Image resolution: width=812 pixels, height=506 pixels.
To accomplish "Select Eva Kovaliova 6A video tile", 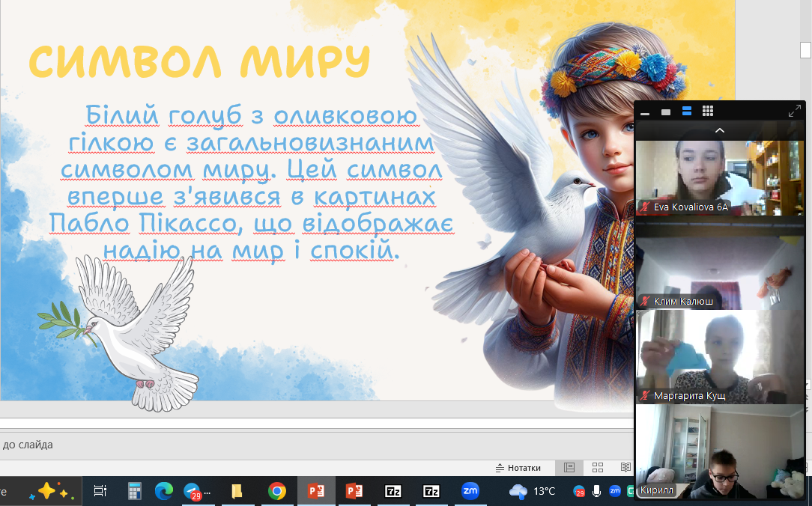I will [x=719, y=177].
